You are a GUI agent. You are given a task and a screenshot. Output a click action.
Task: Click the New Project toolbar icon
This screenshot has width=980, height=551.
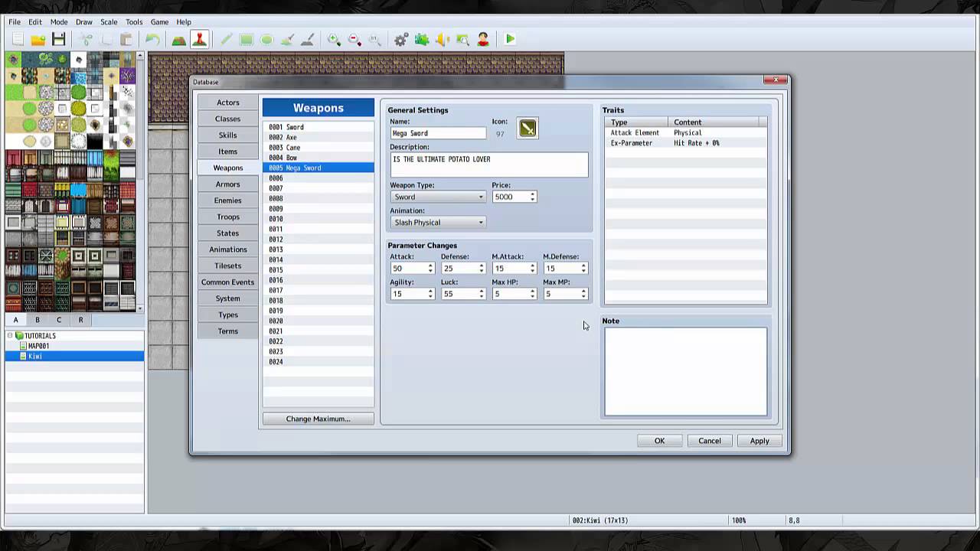pos(17,39)
